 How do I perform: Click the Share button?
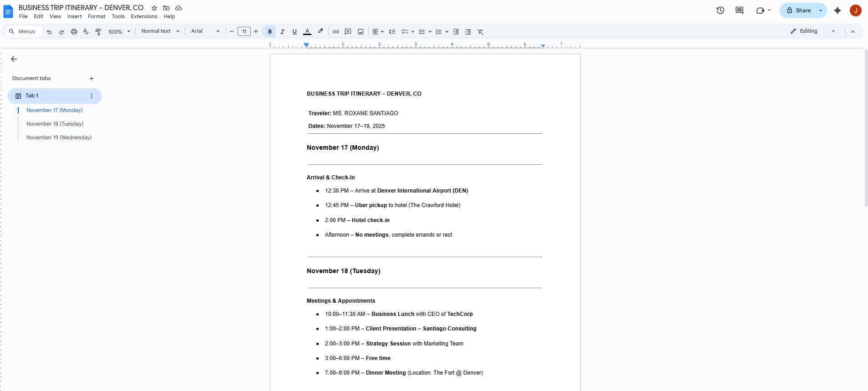tap(798, 10)
